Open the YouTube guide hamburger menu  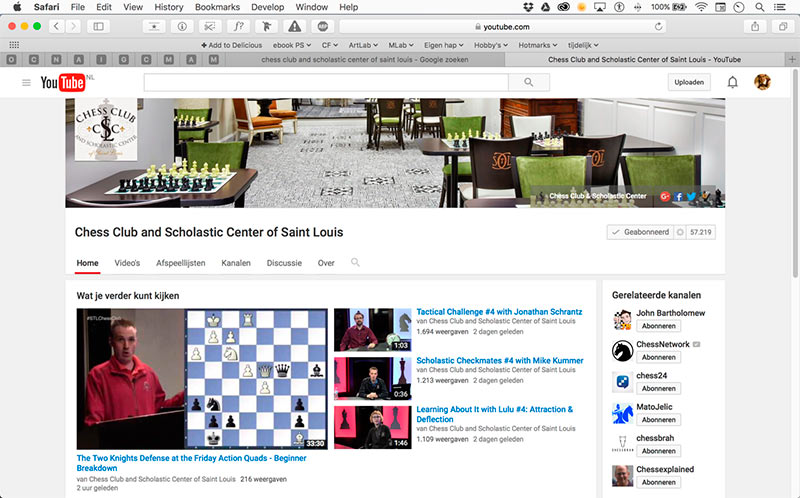coord(27,82)
